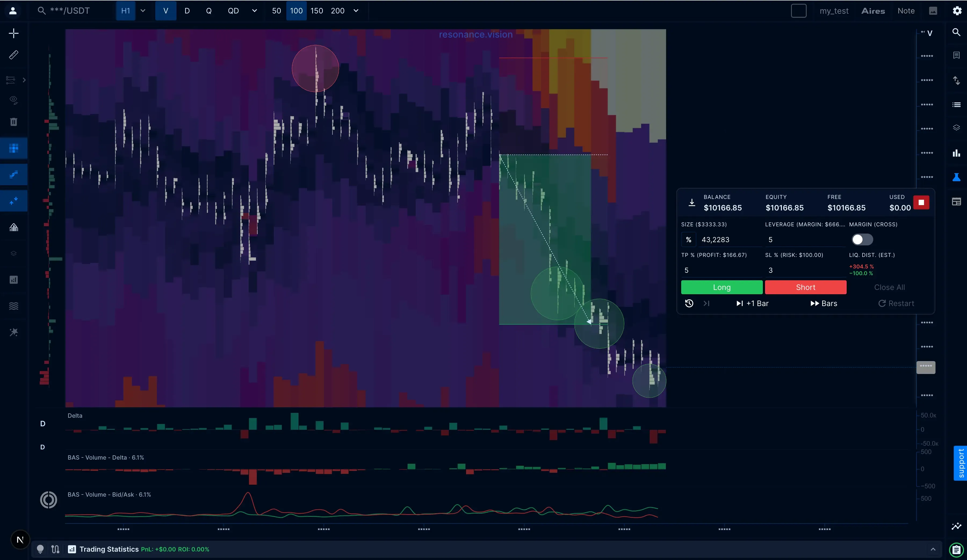Viewport: 967px width, 560px height.
Task: Expand the drawing tools group chevron
Action: [x=24, y=80]
